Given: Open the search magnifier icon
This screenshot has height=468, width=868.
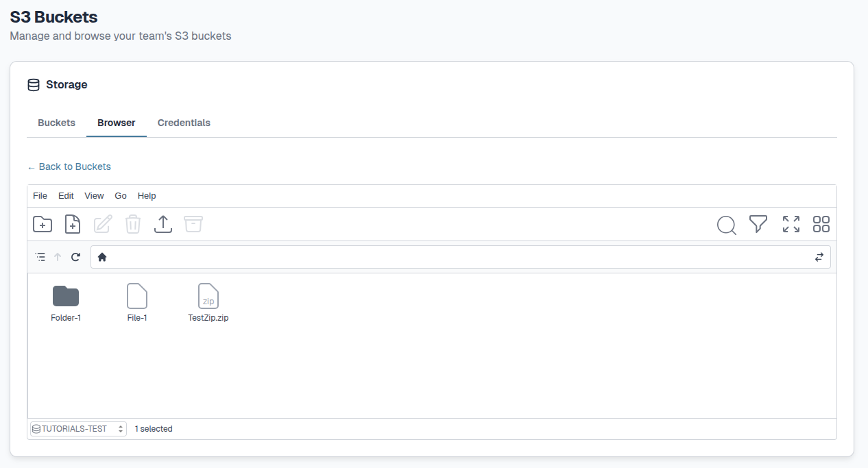Looking at the screenshot, I should click(726, 224).
